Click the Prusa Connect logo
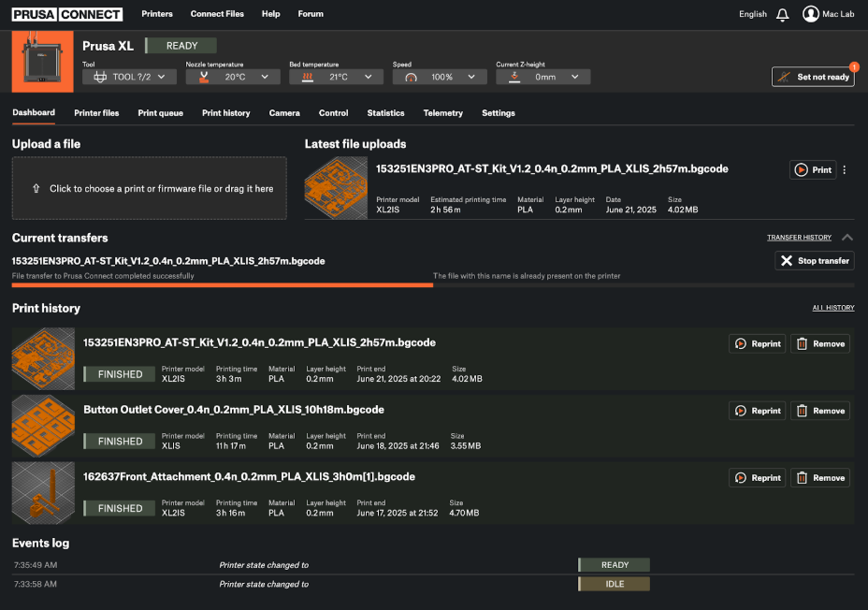 tap(67, 14)
